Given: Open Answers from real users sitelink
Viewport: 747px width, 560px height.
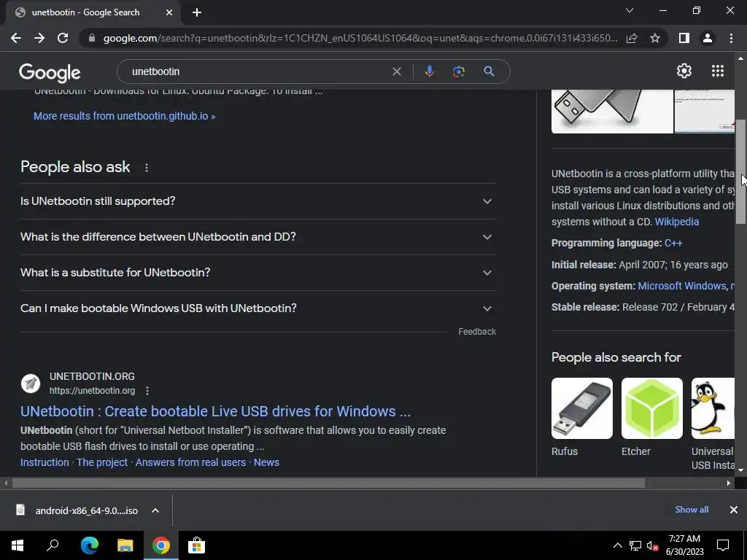Looking at the screenshot, I should [190, 462].
